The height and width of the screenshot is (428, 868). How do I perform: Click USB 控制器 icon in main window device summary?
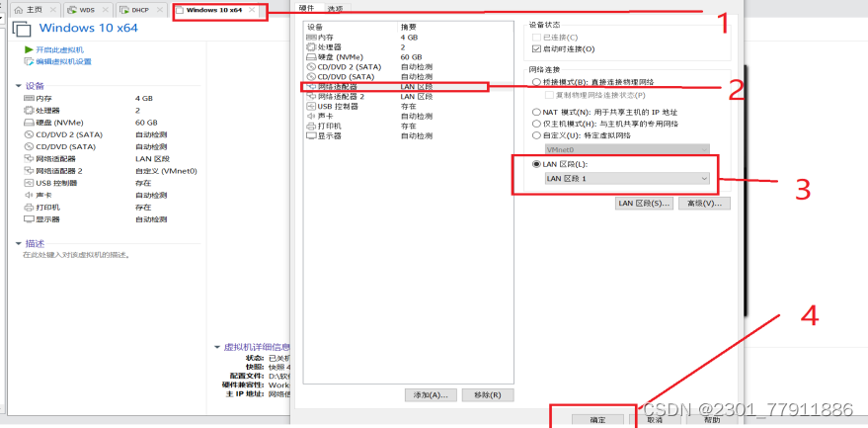(x=29, y=183)
